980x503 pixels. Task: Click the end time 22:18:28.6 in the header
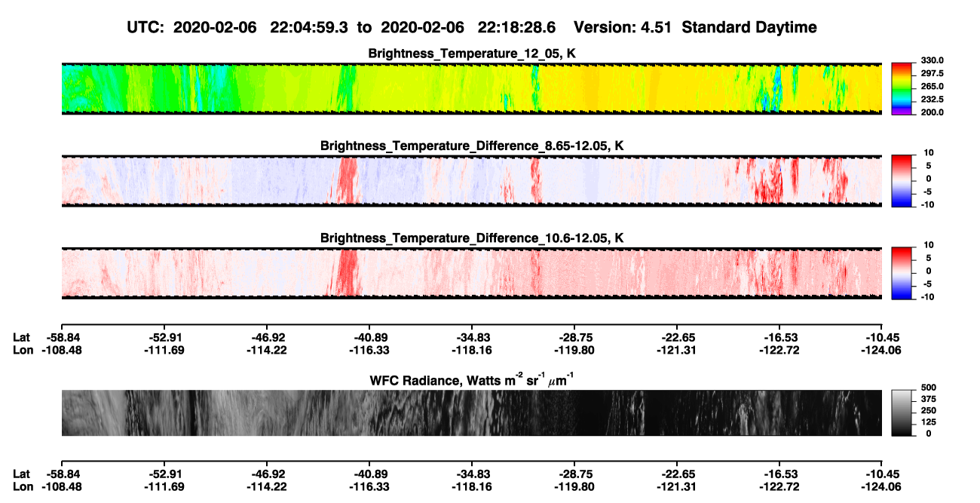(517, 27)
